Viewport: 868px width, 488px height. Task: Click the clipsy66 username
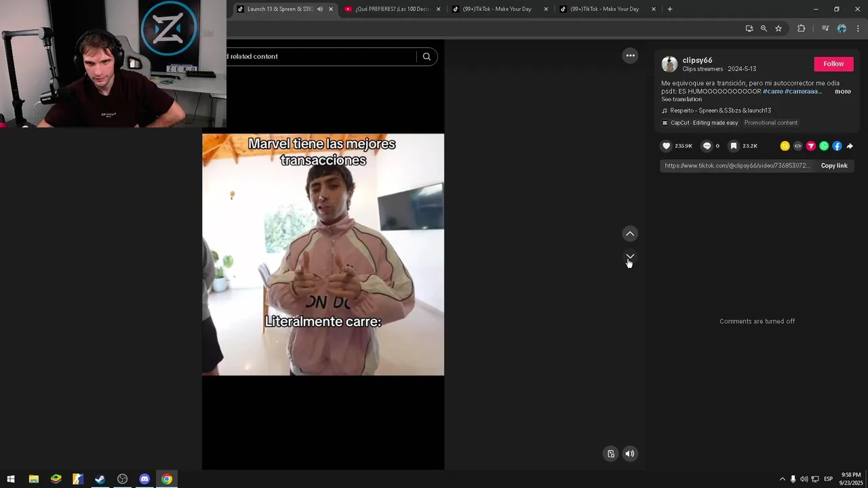[x=697, y=60]
